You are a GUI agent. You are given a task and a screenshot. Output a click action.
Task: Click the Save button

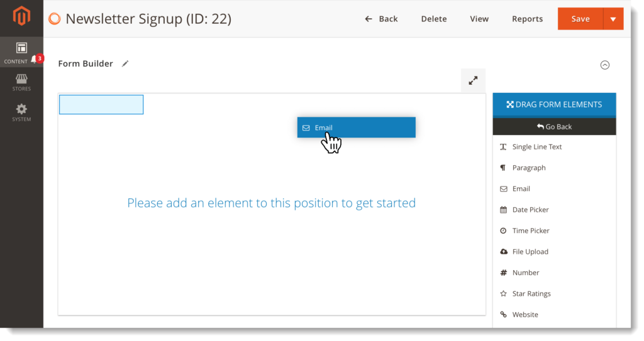pyautogui.click(x=580, y=19)
